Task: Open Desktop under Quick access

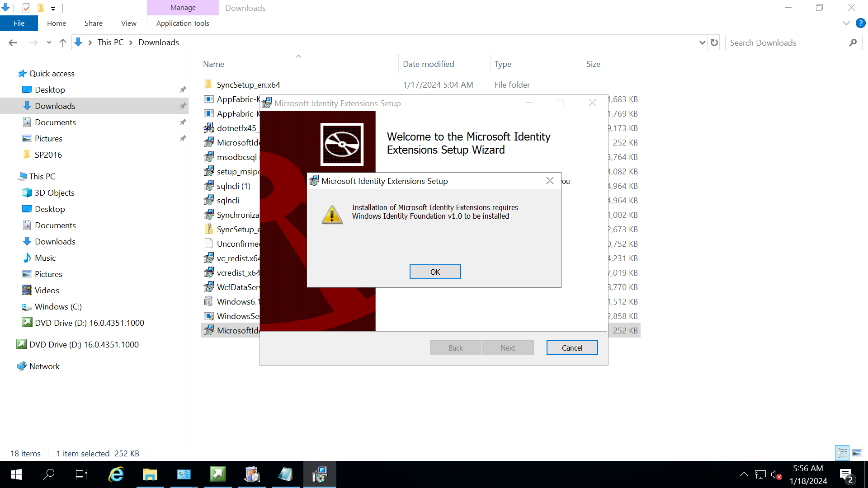Action: (50, 90)
